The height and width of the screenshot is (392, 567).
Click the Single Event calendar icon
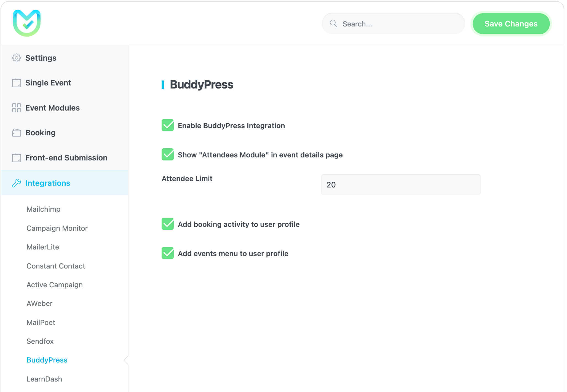pos(17,83)
